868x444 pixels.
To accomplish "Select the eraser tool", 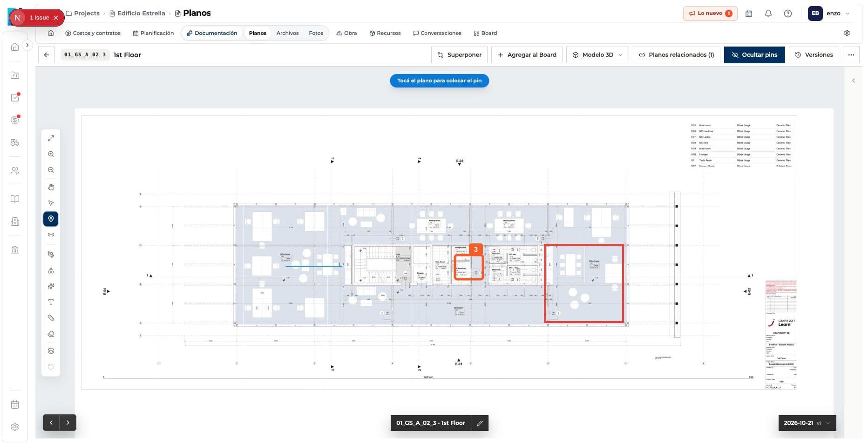I will pos(51,334).
